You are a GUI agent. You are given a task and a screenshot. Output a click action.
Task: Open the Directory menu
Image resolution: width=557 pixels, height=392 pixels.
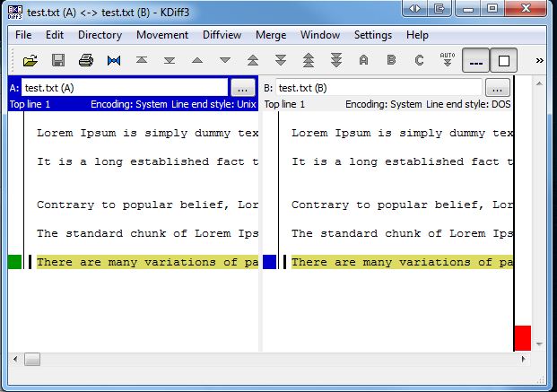coord(100,35)
